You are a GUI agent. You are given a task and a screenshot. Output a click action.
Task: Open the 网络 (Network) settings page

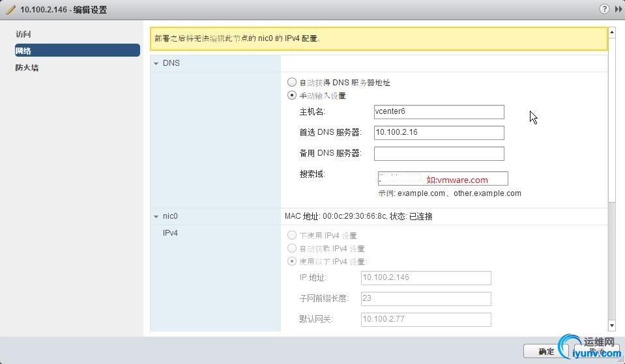click(78, 51)
